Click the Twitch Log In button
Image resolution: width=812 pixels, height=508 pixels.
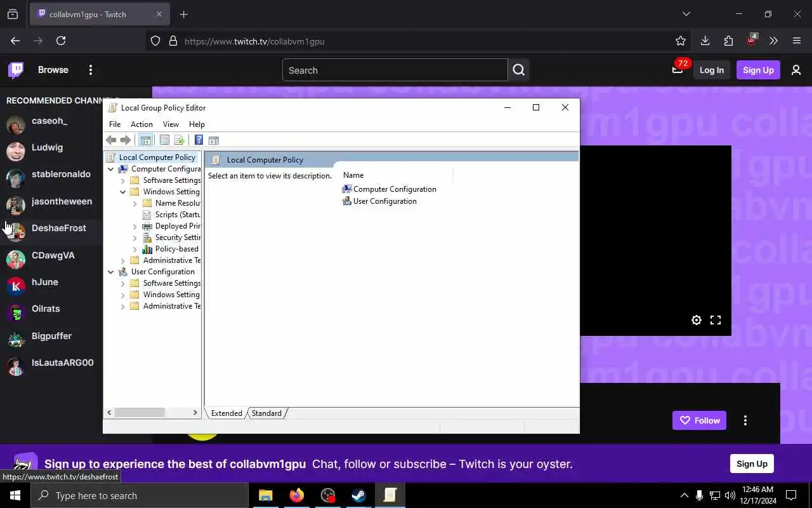[712, 70]
